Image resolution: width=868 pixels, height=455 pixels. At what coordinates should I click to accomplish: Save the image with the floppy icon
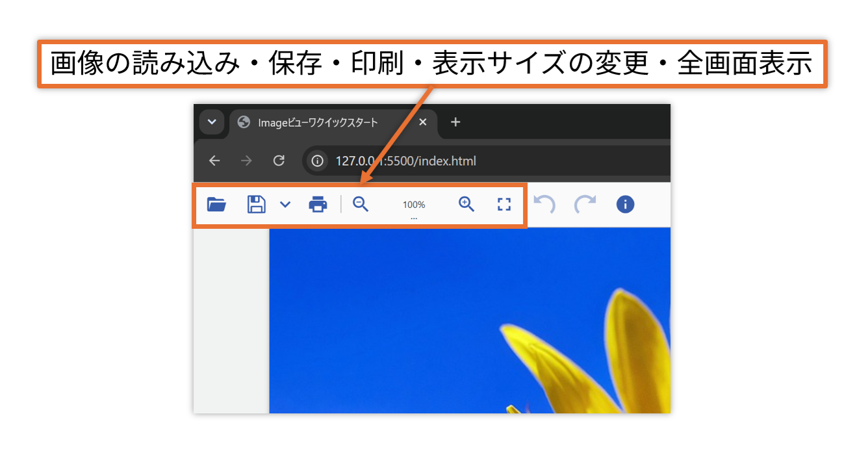pyautogui.click(x=256, y=204)
